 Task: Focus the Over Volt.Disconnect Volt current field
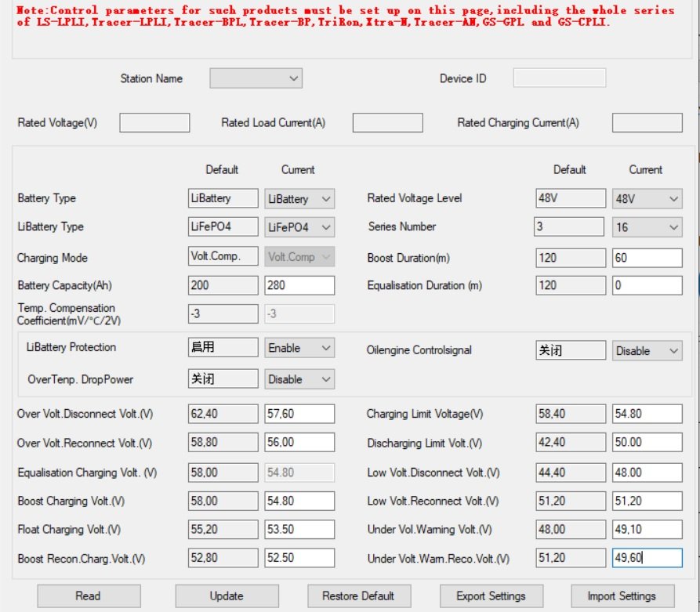click(x=299, y=414)
